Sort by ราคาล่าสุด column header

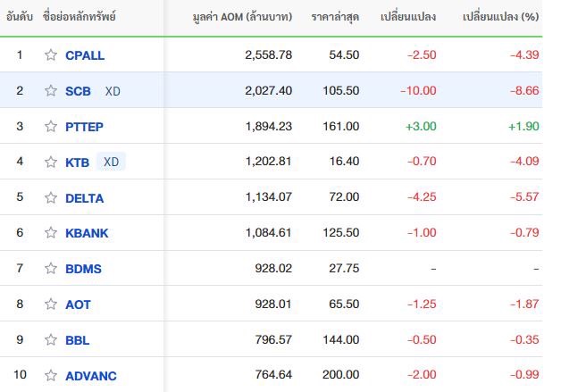click(335, 17)
